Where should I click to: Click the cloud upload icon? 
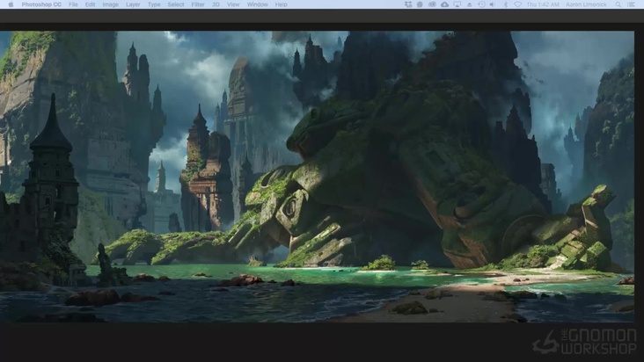coord(444,4)
